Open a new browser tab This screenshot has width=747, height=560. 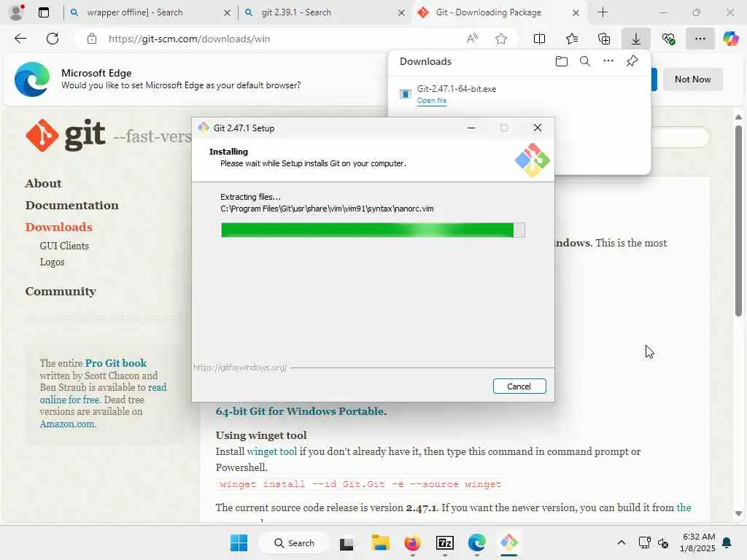tap(603, 12)
